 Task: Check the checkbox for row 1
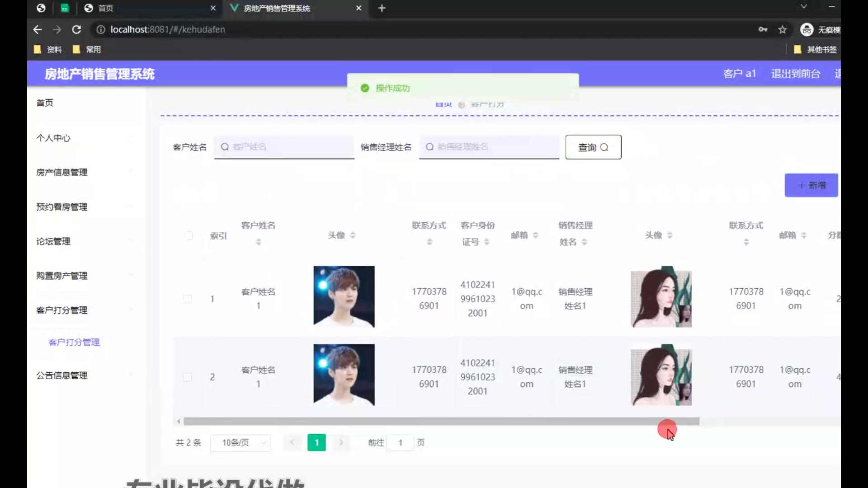(x=187, y=299)
